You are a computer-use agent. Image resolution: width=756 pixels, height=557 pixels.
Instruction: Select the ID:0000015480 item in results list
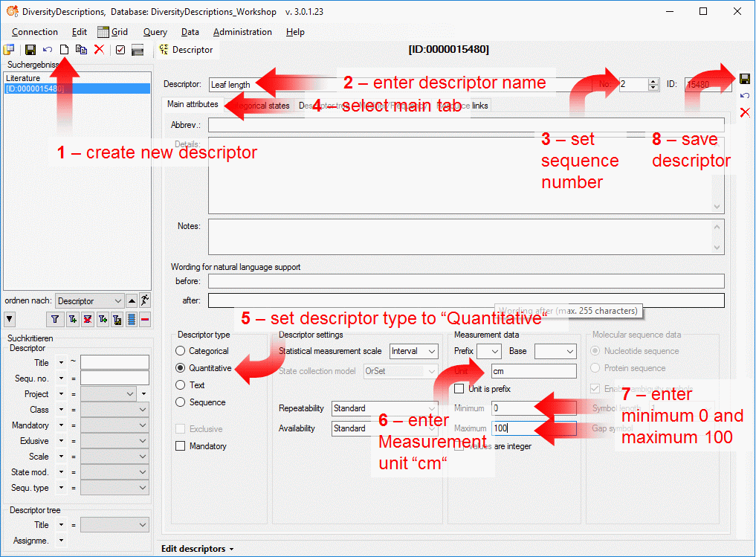tap(77, 88)
